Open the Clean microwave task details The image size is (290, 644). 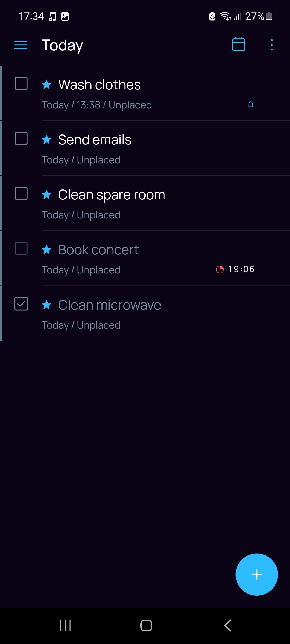110,305
